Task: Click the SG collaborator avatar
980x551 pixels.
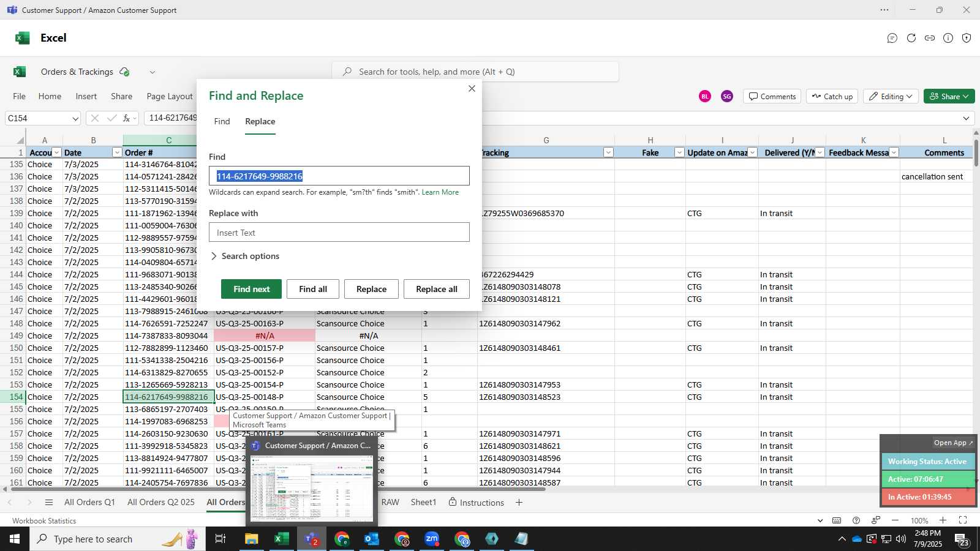Action: click(727, 96)
